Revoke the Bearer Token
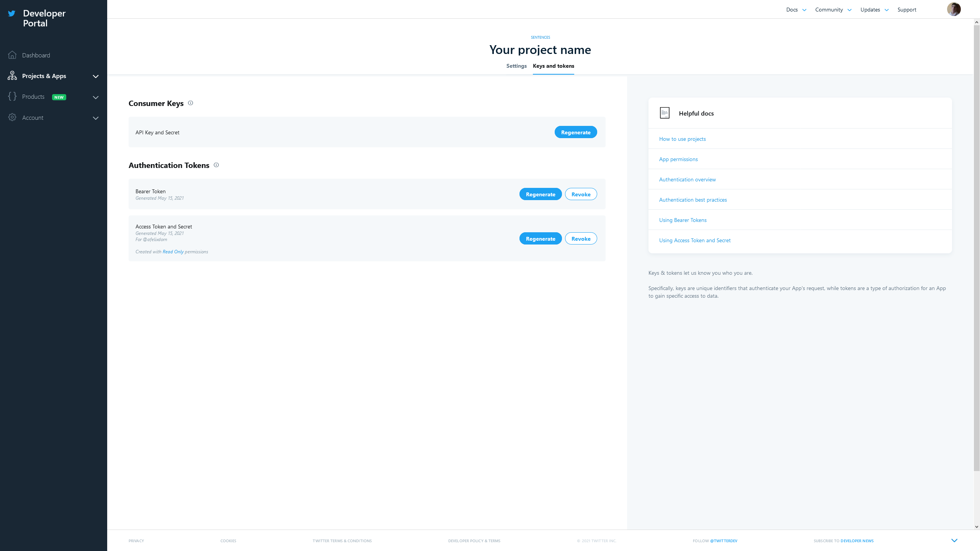The width and height of the screenshot is (980, 551). pyautogui.click(x=581, y=194)
